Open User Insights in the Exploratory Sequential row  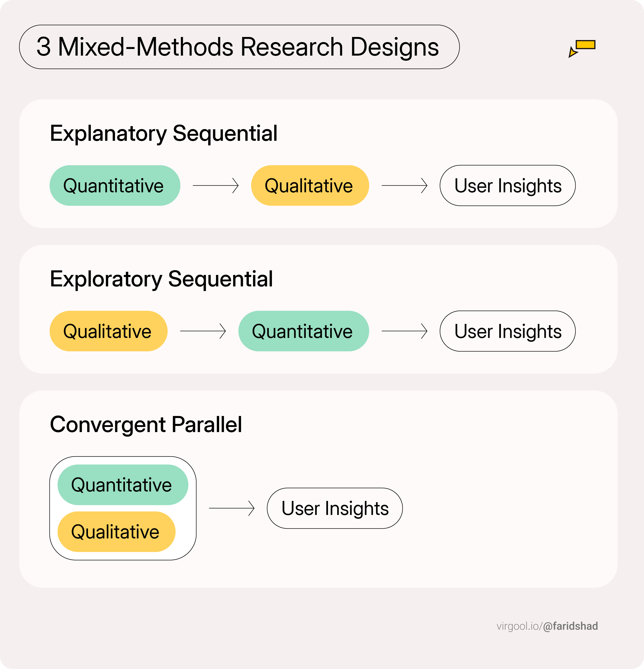pyautogui.click(x=508, y=331)
